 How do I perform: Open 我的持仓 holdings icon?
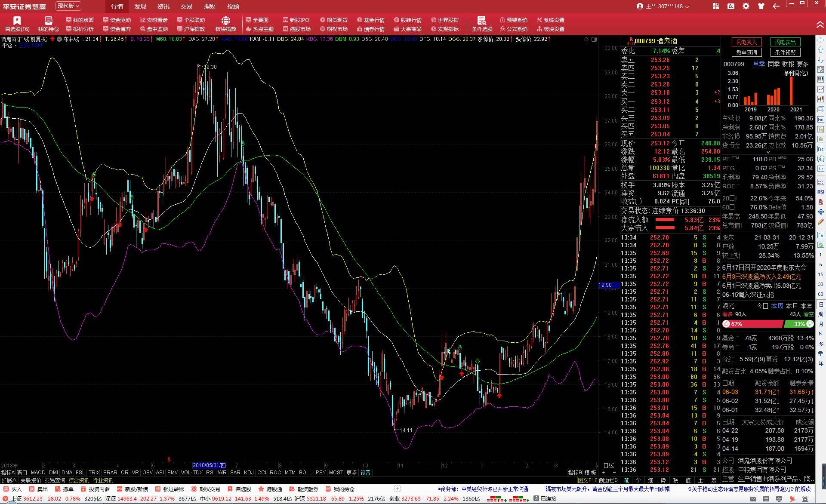coord(48,24)
